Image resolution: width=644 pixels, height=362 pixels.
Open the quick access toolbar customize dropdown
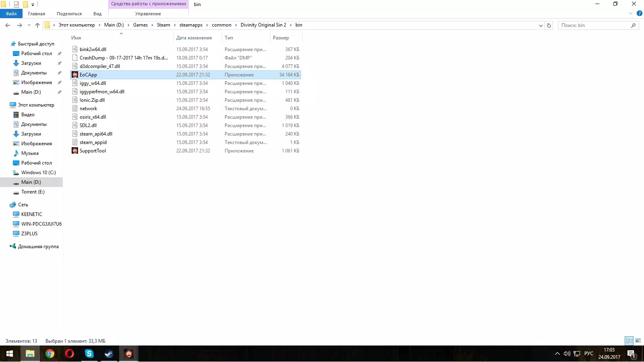coord(33,5)
